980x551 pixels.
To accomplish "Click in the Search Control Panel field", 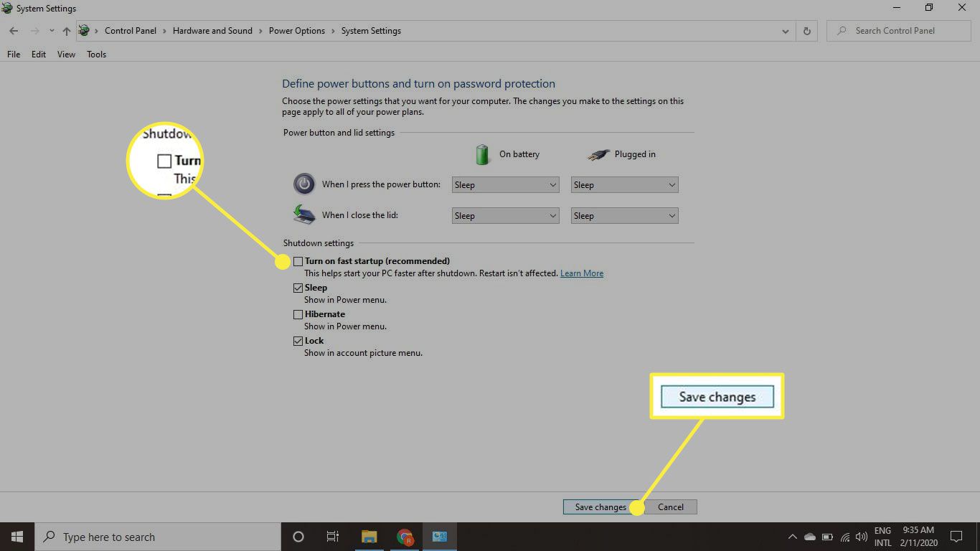I will (x=900, y=31).
